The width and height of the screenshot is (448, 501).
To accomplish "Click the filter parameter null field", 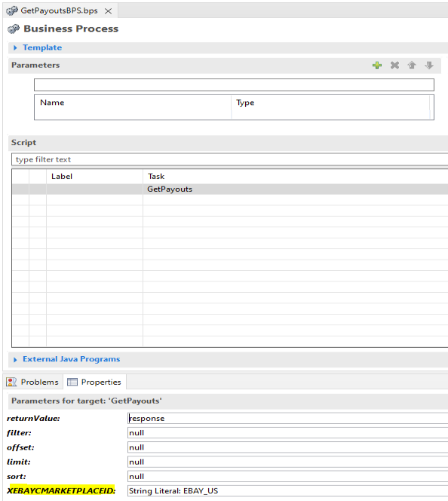I will point(287,433).
